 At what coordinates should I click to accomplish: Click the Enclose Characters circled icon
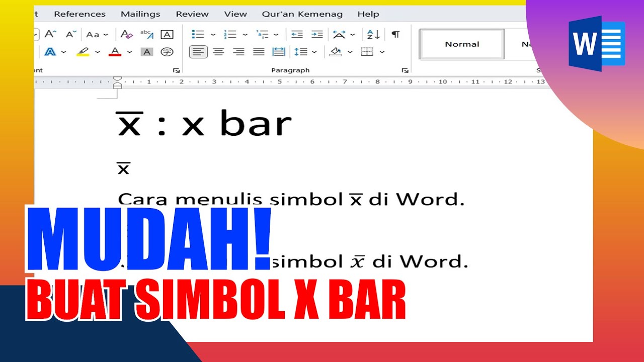pos(167,51)
